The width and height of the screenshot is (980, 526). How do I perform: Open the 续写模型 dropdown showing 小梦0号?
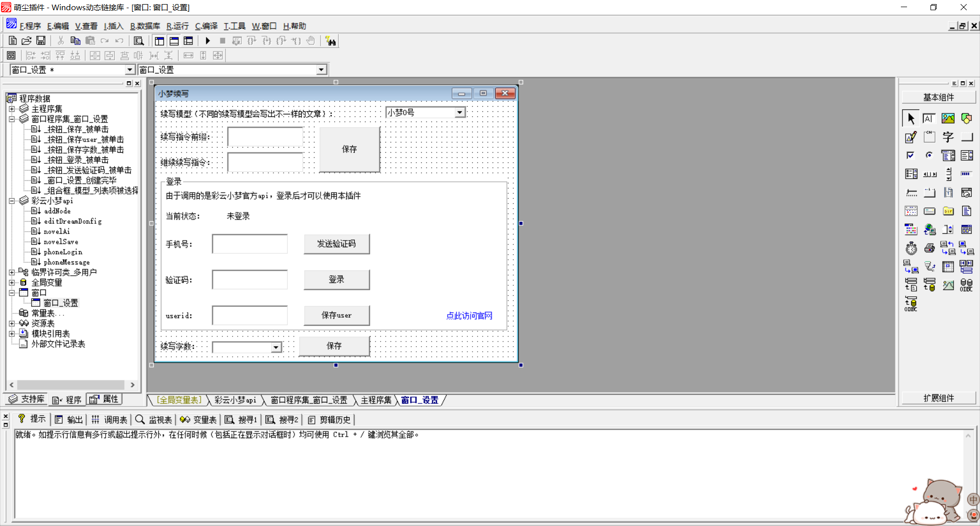459,112
